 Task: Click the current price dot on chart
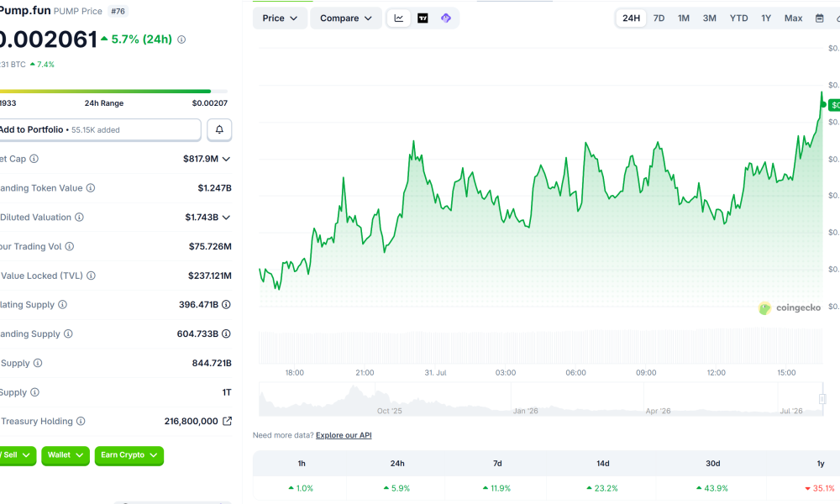coord(823,104)
